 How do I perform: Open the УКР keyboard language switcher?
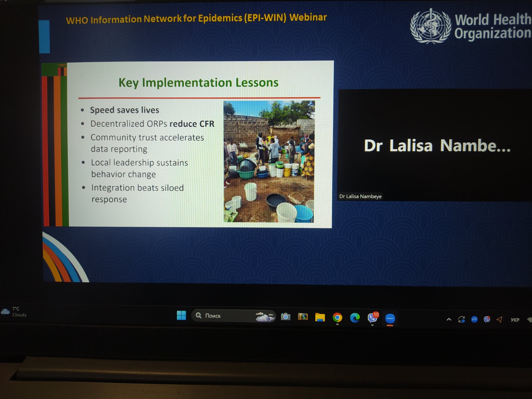pyautogui.click(x=515, y=320)
